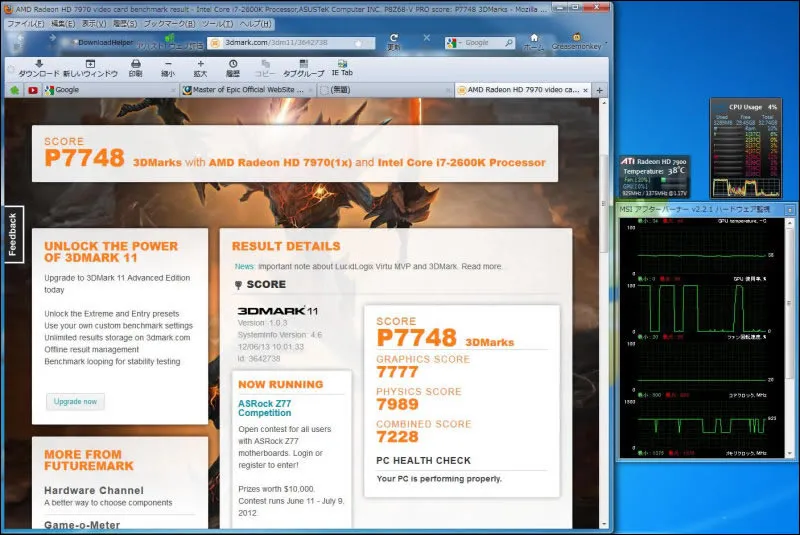Open the ファイル(F) menu
The height and width of the screenshot is (535, 800).
pos(26,23)
